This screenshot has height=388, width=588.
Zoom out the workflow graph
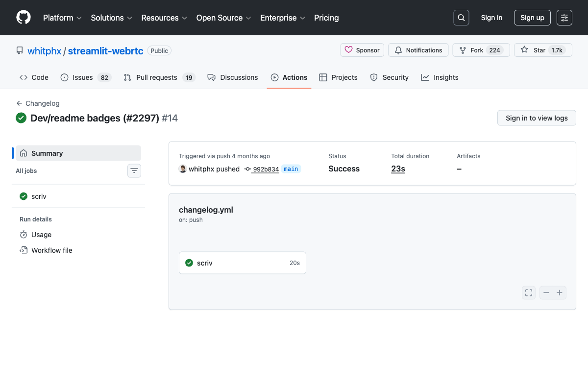pyautogui.click(x=546, y=293)
